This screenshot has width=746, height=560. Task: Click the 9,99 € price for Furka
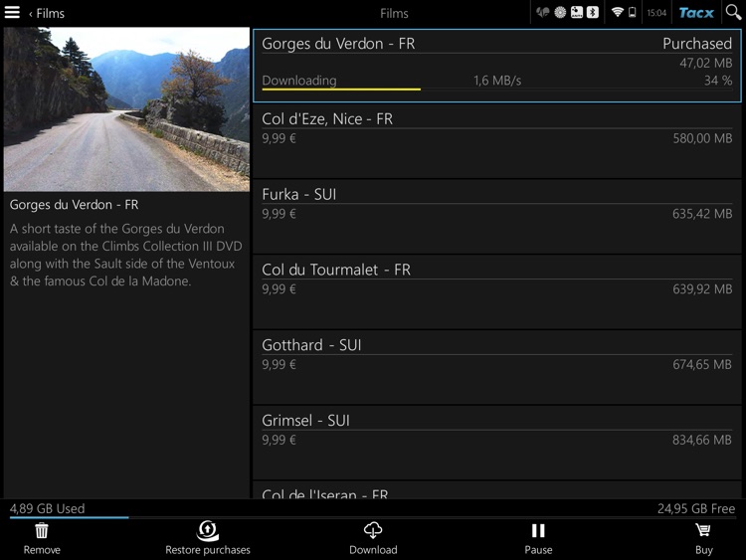pyautogui.click(x=279, y=214)
